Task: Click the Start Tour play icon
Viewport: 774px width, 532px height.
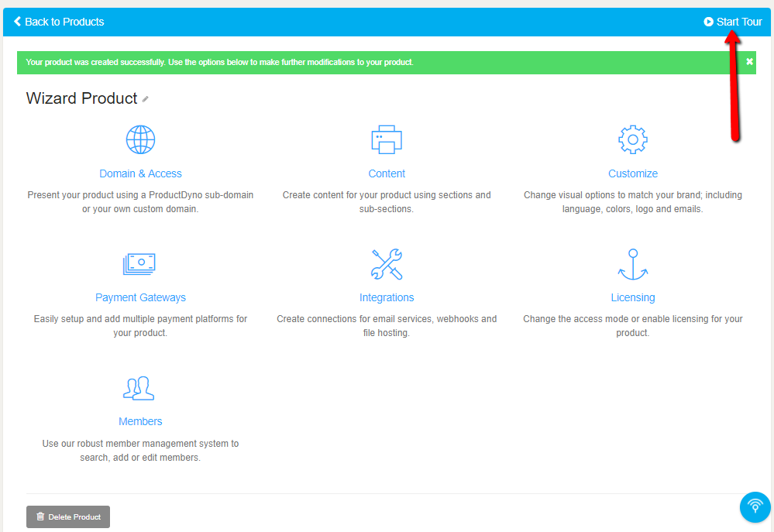Action: (708, 22)
